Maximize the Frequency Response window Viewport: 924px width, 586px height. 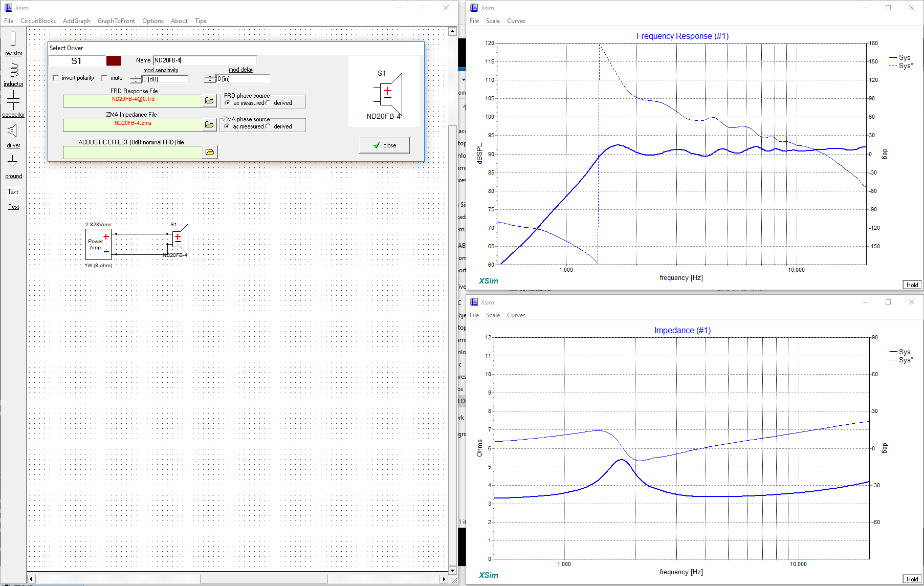(888, 8)
